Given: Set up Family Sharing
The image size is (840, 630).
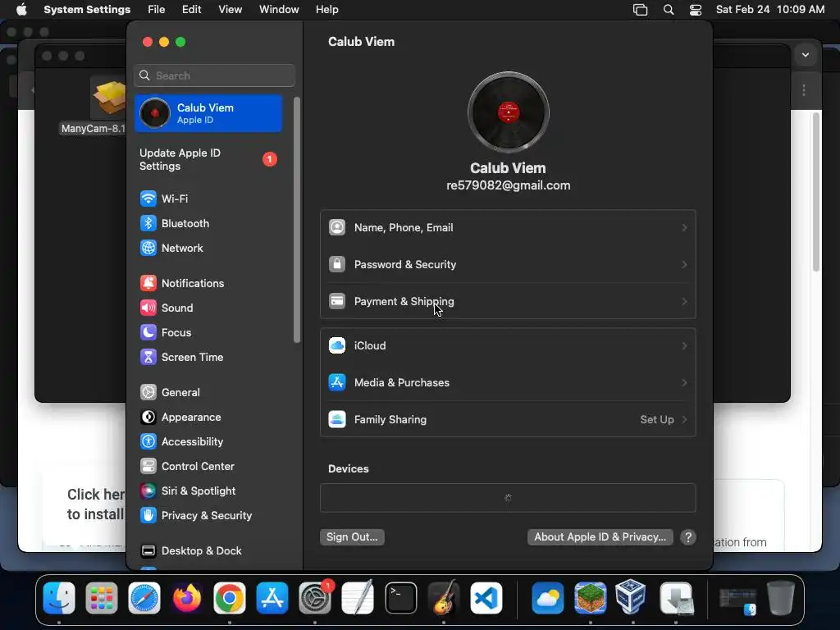Looking at the screenshot, I should click(508, 420).
